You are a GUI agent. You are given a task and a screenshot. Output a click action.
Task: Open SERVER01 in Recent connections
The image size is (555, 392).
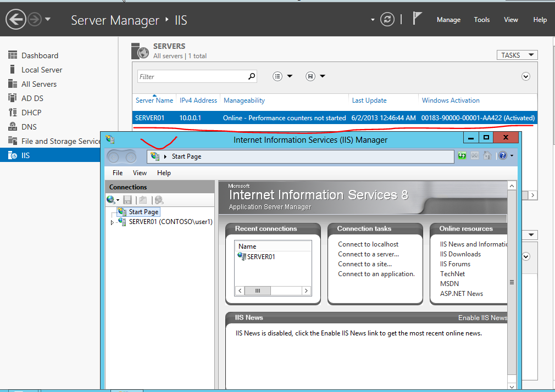pos(261,256)
